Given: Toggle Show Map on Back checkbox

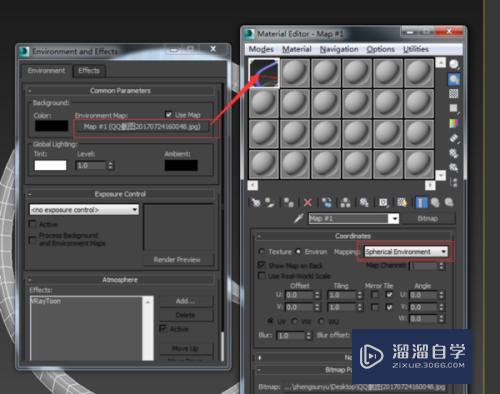Looking at the screenshot, I should point(262,265).
